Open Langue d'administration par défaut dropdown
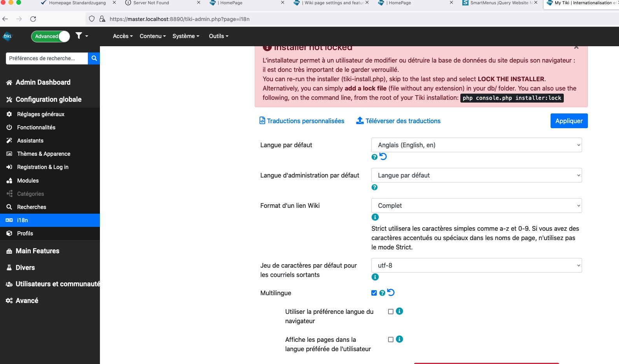 [x=477, y=175]
